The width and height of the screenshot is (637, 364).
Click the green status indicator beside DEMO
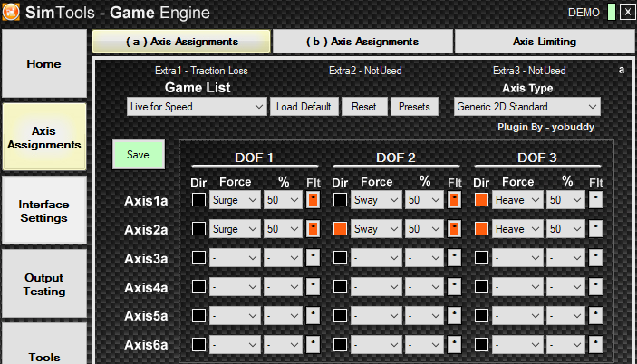tap(611, 12)
